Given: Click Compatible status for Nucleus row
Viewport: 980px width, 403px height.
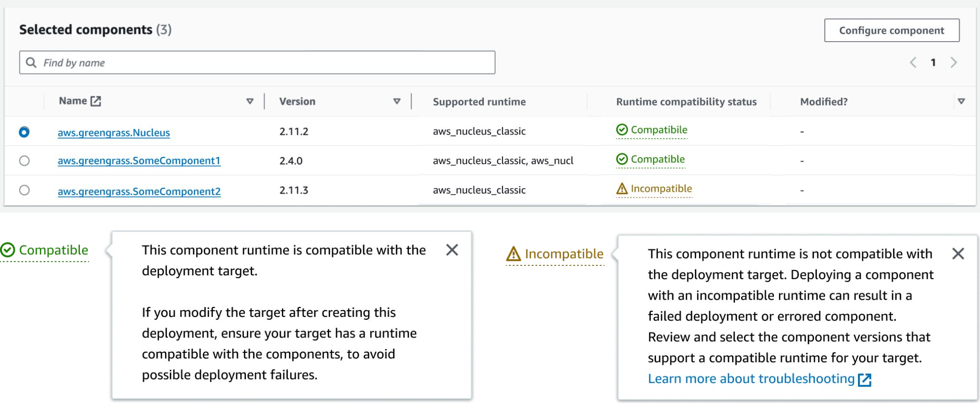Looking at the screenshot, I should click(x=652, y=130).
